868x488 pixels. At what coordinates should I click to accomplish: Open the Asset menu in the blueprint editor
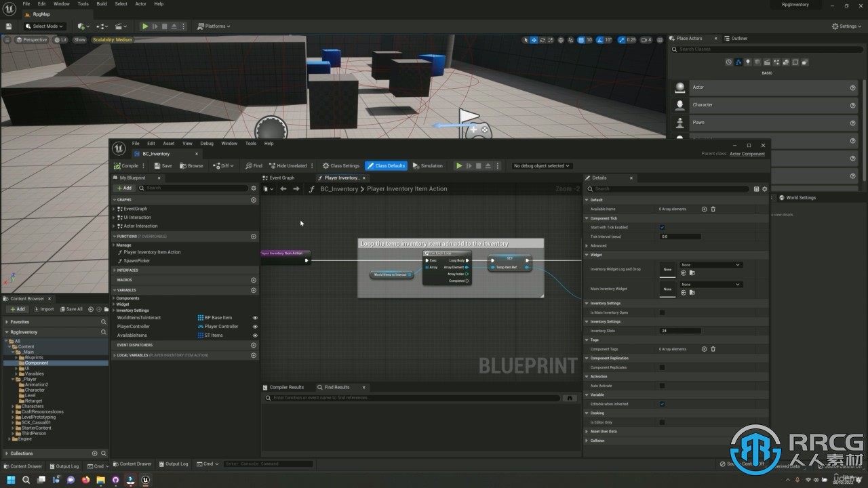169,144
